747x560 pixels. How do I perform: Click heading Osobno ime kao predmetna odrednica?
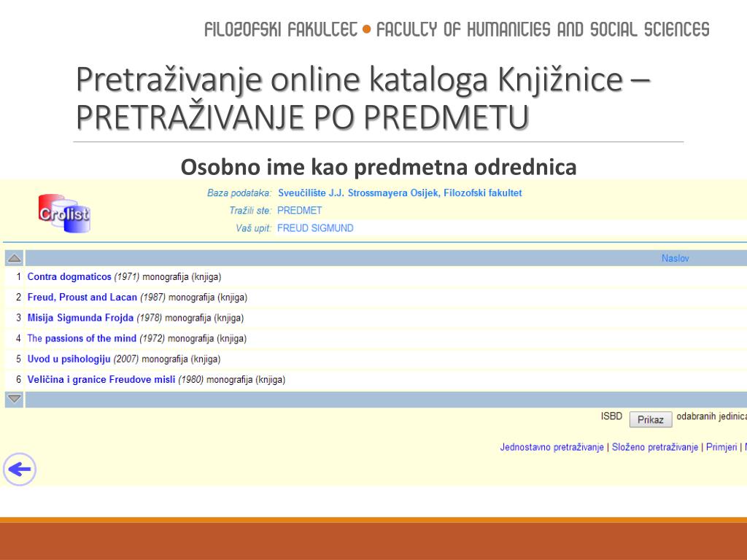coord(379,167)
